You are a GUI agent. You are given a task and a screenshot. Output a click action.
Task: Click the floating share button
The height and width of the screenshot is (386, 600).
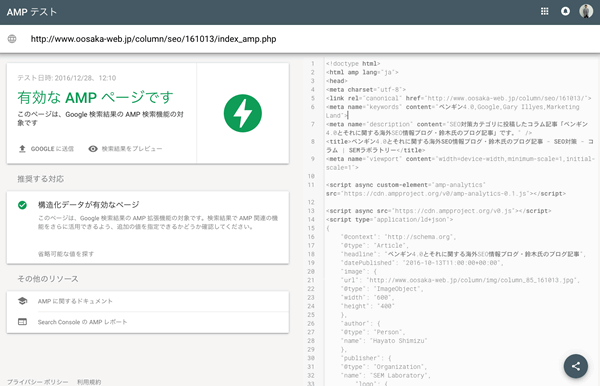click(576, 366)
